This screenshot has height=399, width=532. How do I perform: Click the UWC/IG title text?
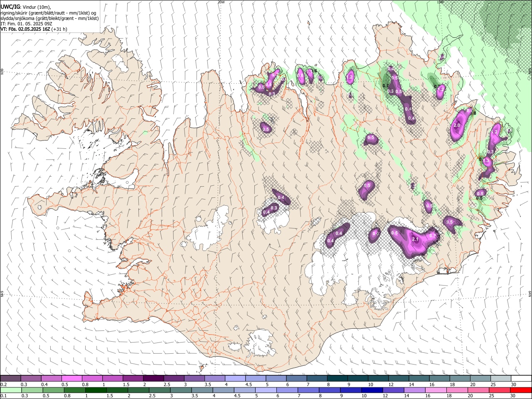[x=10, y=7]
